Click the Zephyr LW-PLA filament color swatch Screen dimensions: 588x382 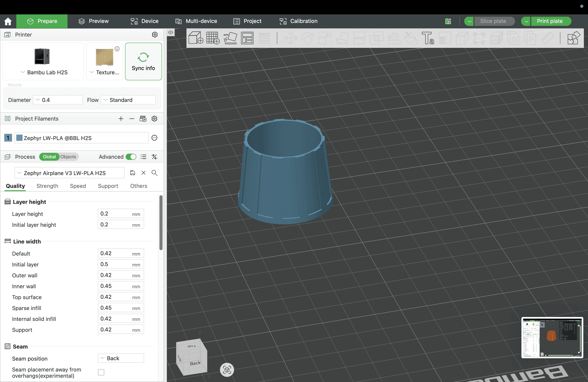point(19,138)
